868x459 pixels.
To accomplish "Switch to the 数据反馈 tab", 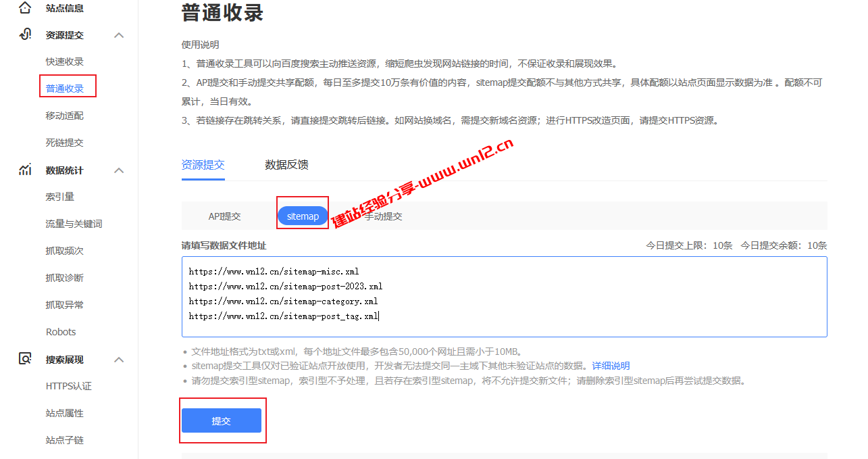I will pos(286,164).
